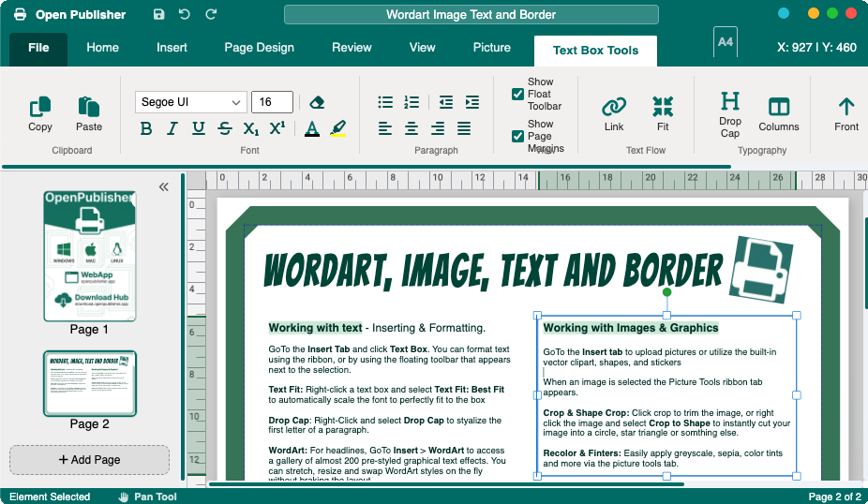This screenshot has height=504, width=868.
Task: Click the canvas horizontal scrollbar at bottom
Action: tap(446, 484)
